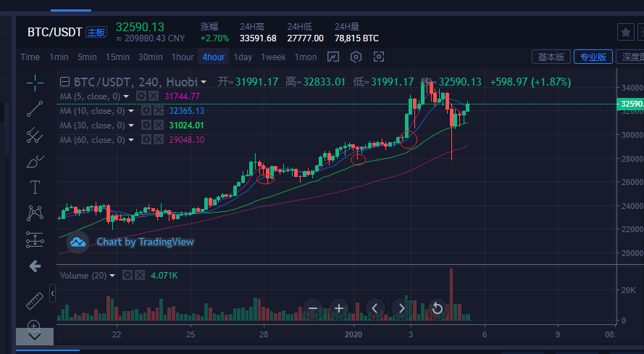
Task: Remove the Volume indicator
Action: click(140, 275)
